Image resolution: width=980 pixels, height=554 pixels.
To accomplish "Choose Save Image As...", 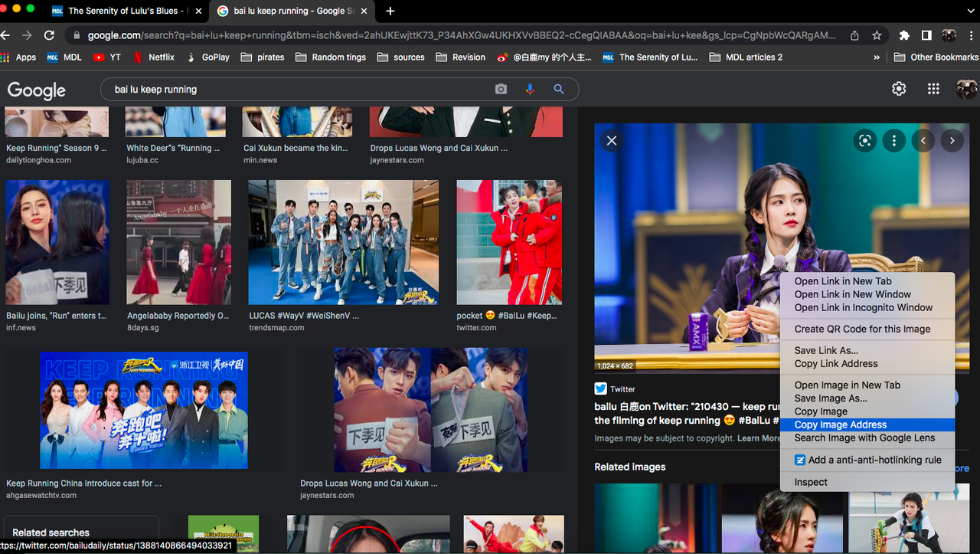I will tap(831, 398).
